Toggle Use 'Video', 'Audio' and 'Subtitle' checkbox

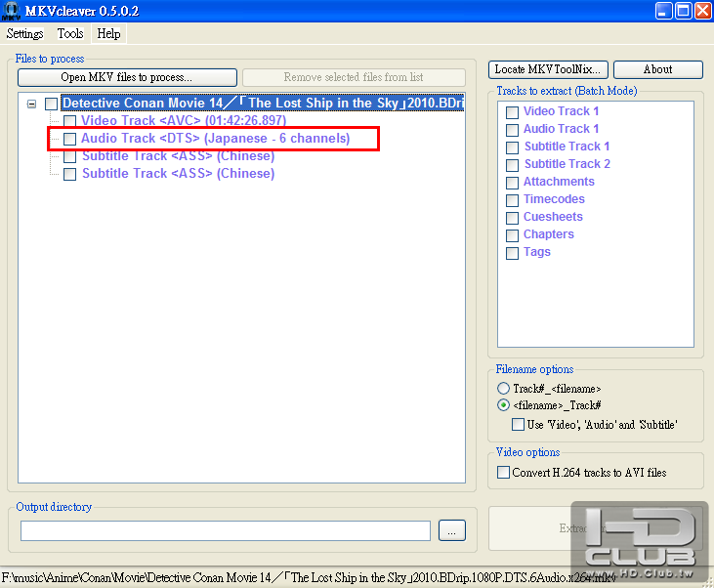click(518, 425)
